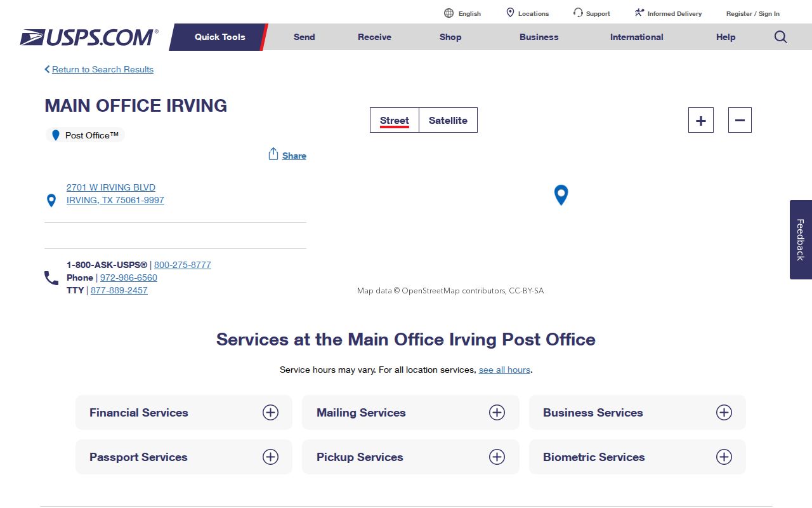Viewport: 812px width, 508px height.
Task: Click the Informed Delivery icon
Action: click(639, 13)
